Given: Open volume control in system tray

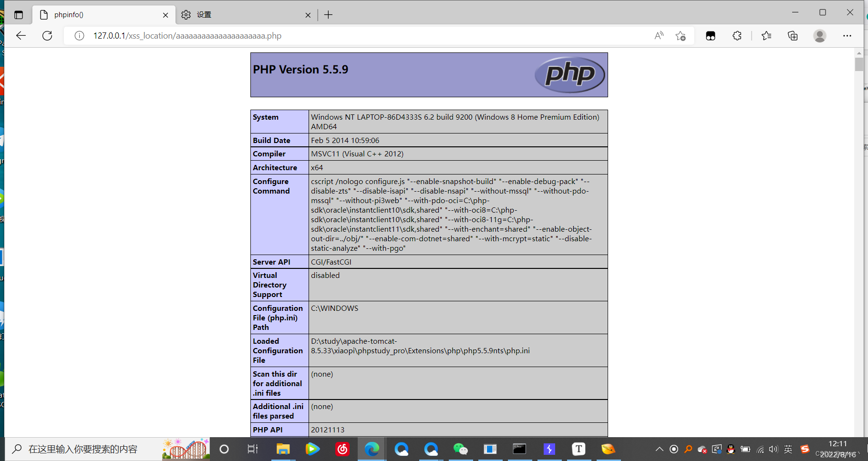Looking at the screenshot, I should click(774, 449).
